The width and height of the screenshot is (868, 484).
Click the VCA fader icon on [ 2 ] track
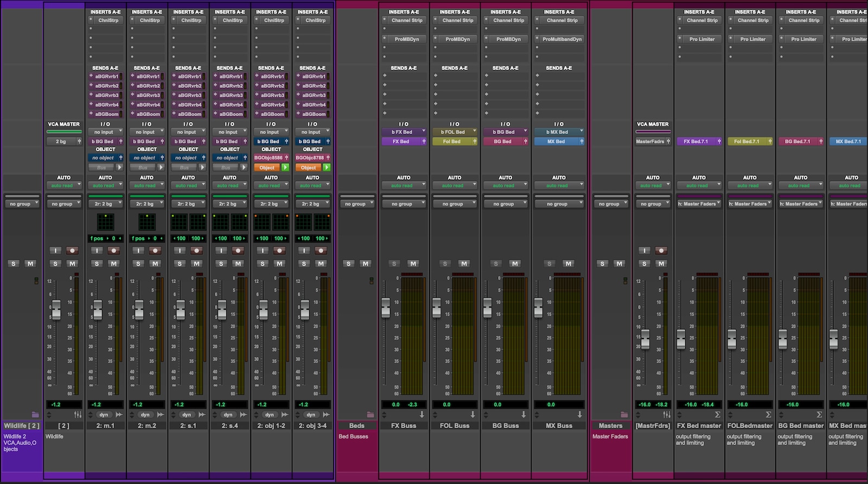pyautogui.click(x=78, y=415)
